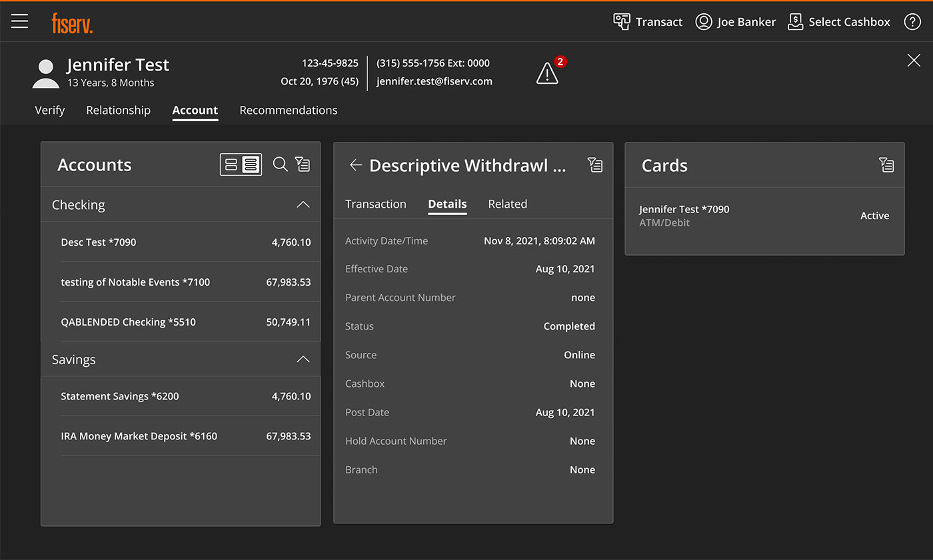The height and width of the screenshot is (560, 933).
Task: Click the search icon in Accounts panel
Action: click(x=281, y=164)
